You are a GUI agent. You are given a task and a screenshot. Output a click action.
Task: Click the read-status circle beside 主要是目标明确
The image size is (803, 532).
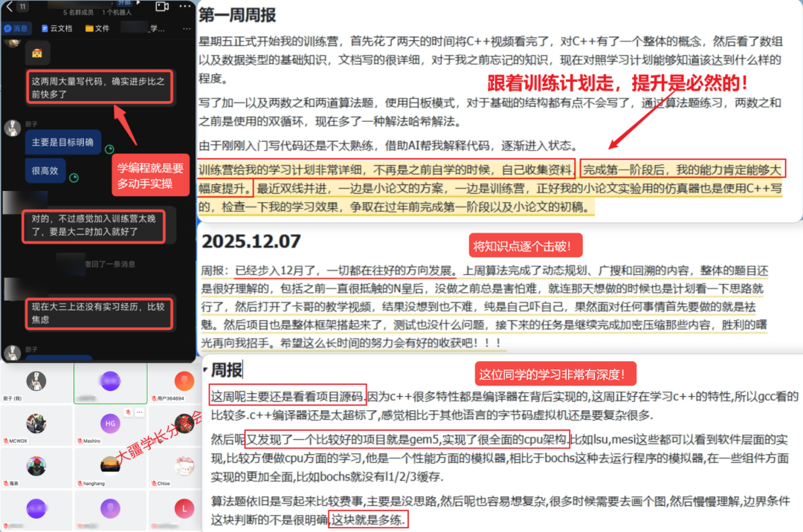(109, 149)
